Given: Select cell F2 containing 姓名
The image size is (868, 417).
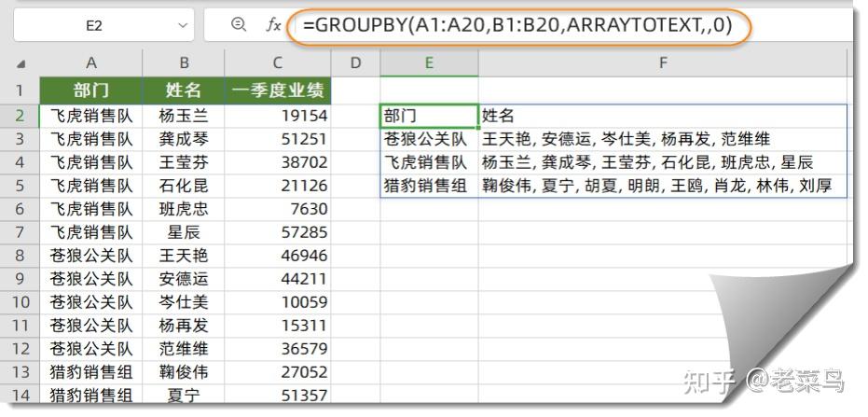Looking at the screenshot, I should [x=663, y=116].
